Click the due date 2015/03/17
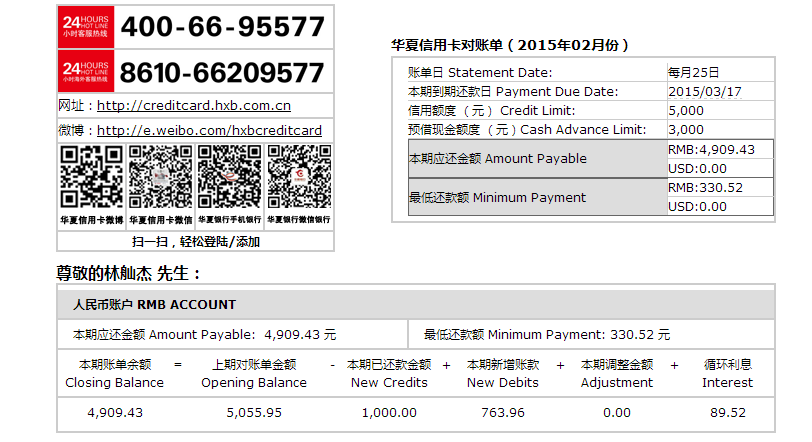 (x=705, y=92)
